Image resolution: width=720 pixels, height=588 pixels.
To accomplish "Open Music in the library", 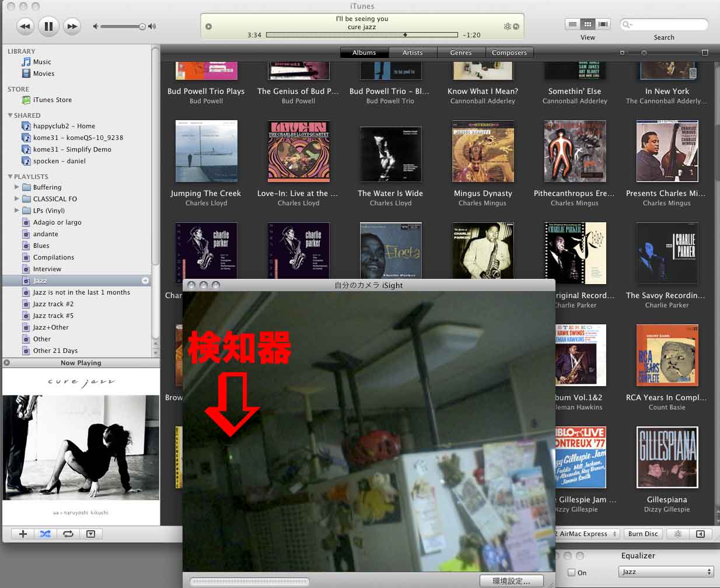I will point(42,62).
